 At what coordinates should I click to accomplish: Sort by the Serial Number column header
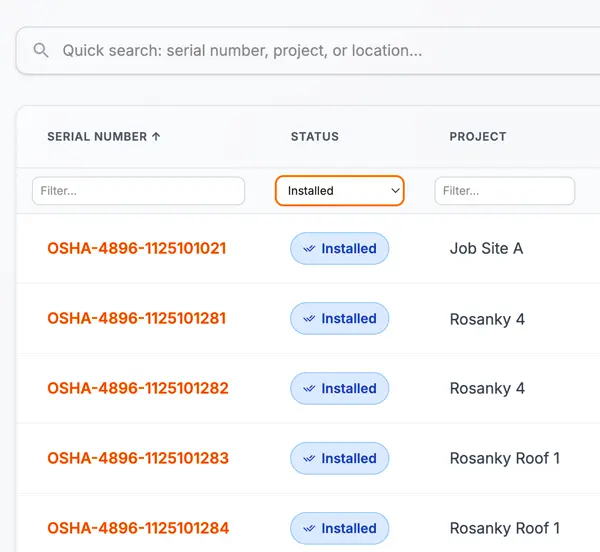96,136
